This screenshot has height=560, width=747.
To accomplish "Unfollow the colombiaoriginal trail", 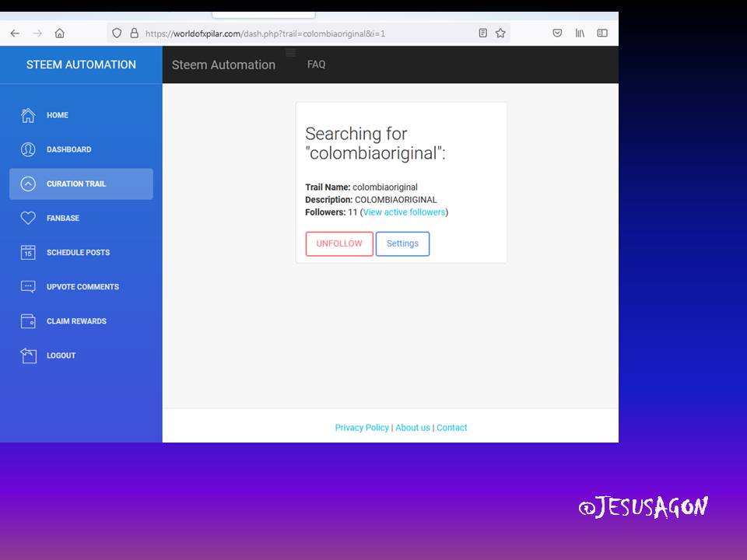I will tap(339, 243).
